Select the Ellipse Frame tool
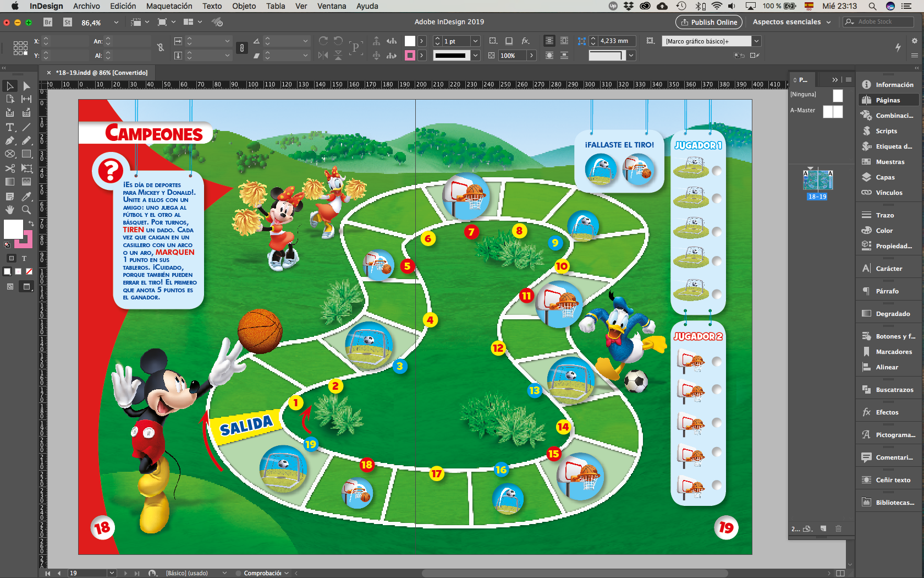Image resolution: width=924 pixels, height=578 pixels. (x=9, y=154)
